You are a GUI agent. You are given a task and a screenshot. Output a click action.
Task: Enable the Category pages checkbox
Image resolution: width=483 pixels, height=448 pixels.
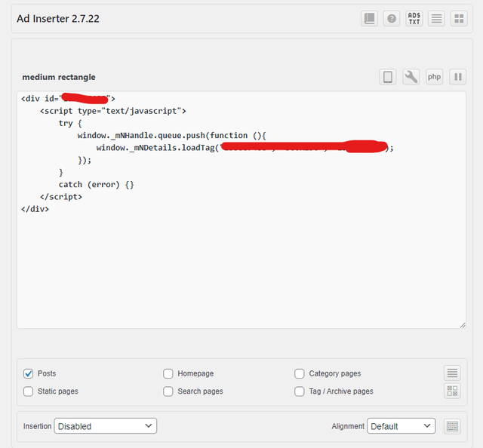click(300, 374)
